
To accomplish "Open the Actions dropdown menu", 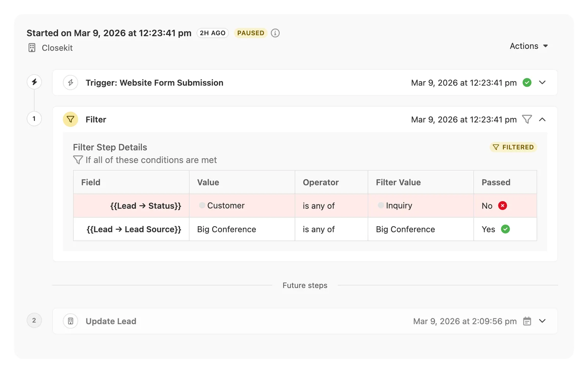I will point(529,46).
